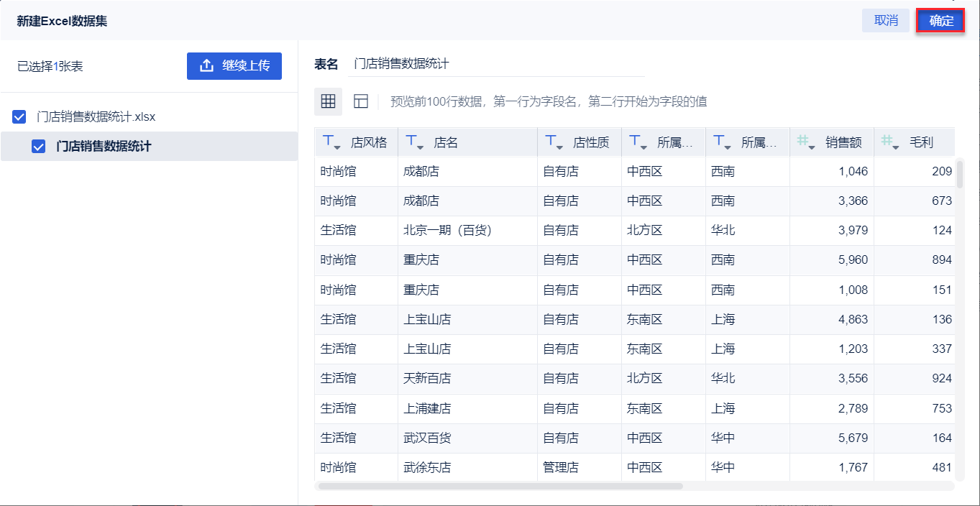
Task: Click the text type icon for 店名
Action: (x=416, y=142)
